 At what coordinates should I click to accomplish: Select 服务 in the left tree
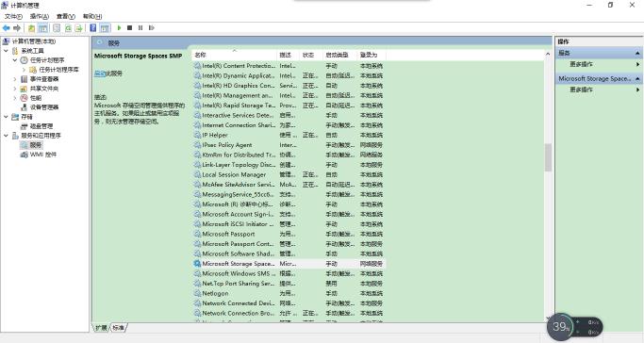coord(35,145)
